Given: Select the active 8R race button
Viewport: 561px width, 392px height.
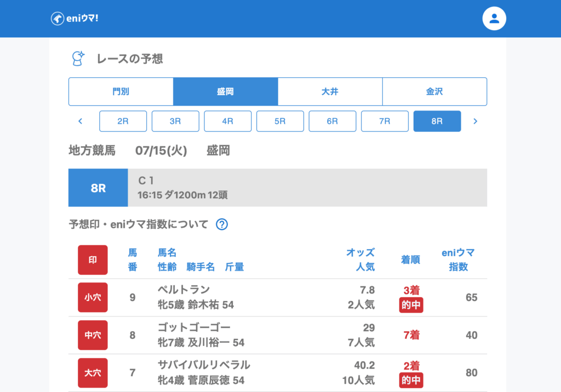Looking at the screenshot, I should [x=437, y=122].
